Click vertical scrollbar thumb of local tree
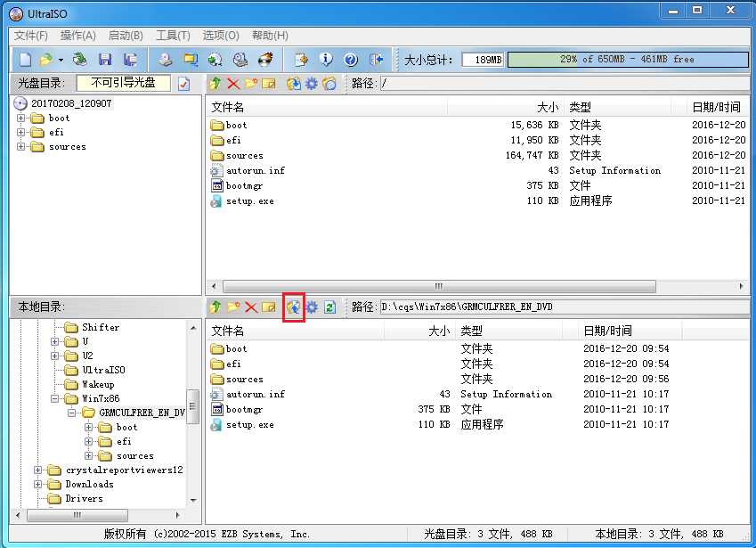The image size is (756, 548). [x=192, y=406]
